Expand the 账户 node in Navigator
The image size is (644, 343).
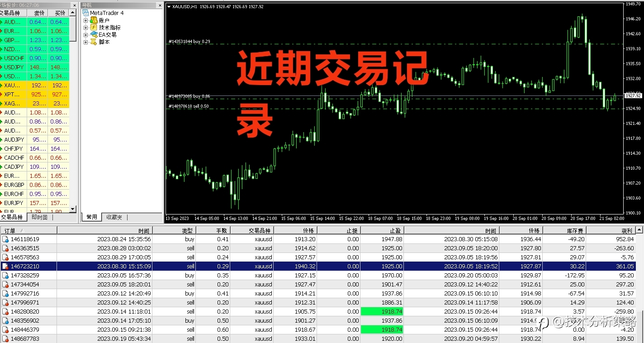[x=85, y=20]
